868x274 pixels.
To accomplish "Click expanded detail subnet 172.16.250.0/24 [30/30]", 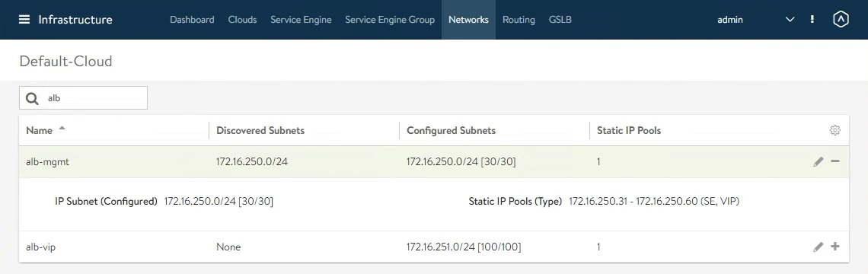I will [x=219, y=202].
